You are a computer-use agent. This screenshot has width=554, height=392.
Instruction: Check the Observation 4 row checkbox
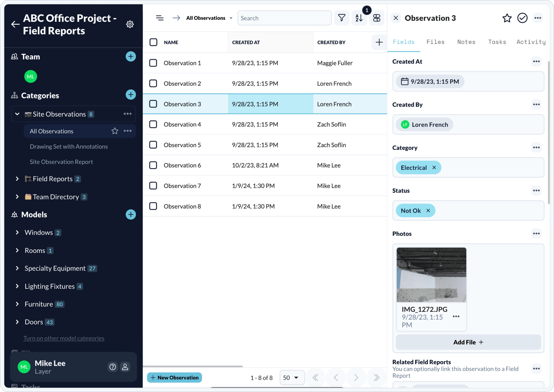click(153, 124)
